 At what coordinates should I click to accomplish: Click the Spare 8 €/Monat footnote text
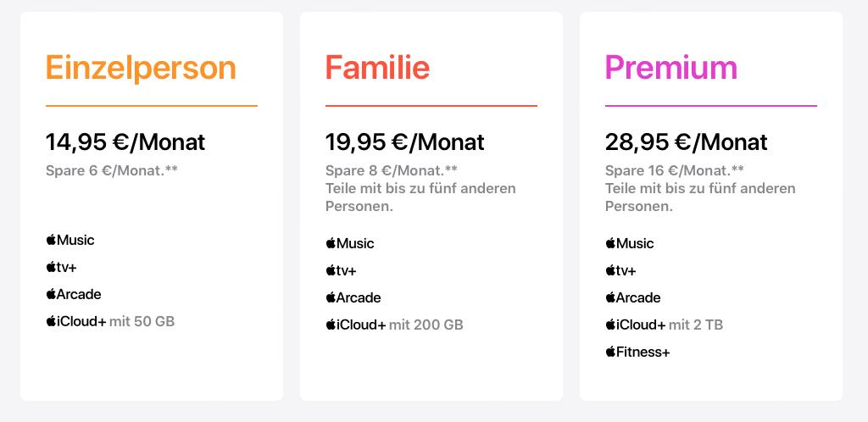[392, 170]
